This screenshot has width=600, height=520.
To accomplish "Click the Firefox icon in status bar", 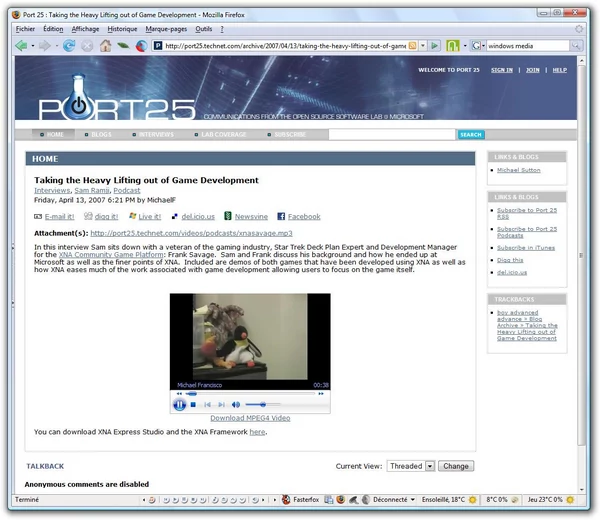I will [x=341, y=499].
